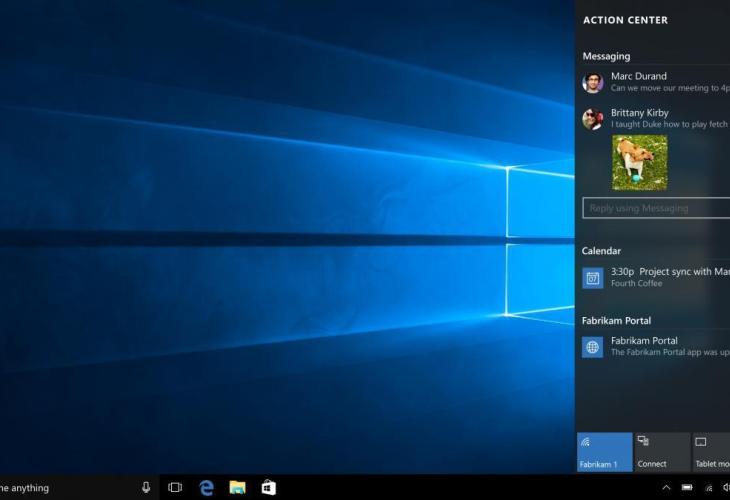Click the Reply using Messaging field
Screen dimensions: 730x500
(656, 208)
